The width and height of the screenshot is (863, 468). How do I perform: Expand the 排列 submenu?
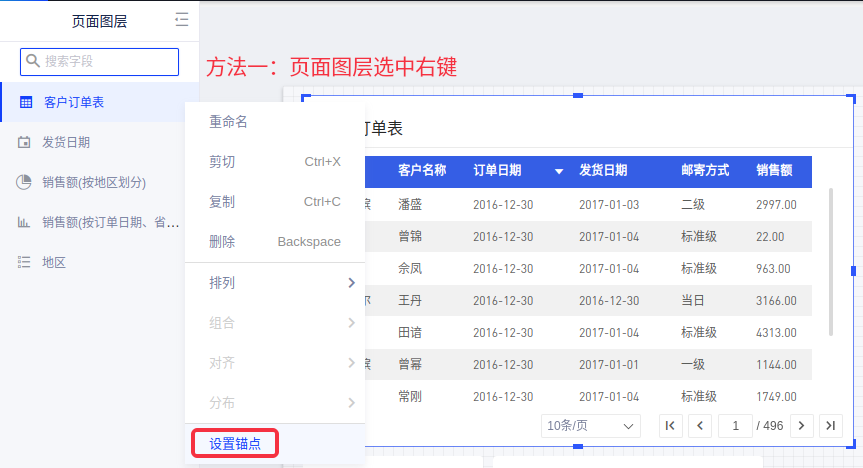pos(351,283)
